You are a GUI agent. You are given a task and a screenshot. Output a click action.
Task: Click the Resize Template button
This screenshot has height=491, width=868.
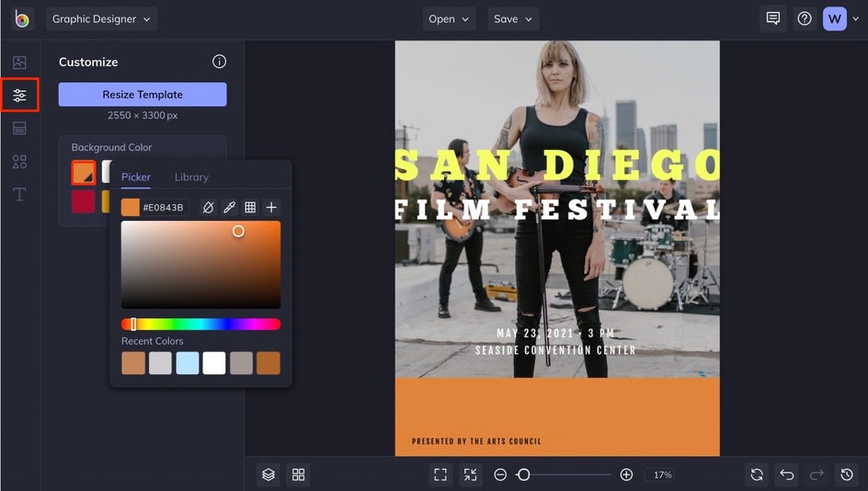(143, 95)
